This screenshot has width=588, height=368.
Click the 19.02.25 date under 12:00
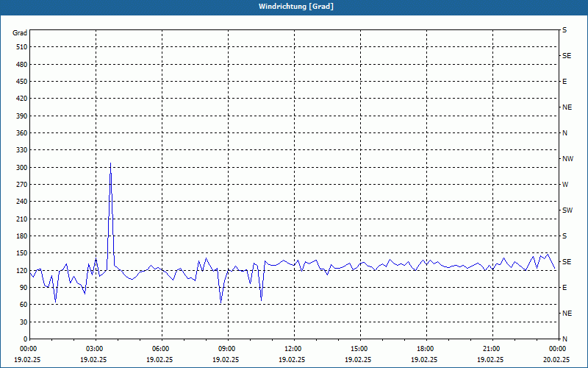(x=292, y=359)
